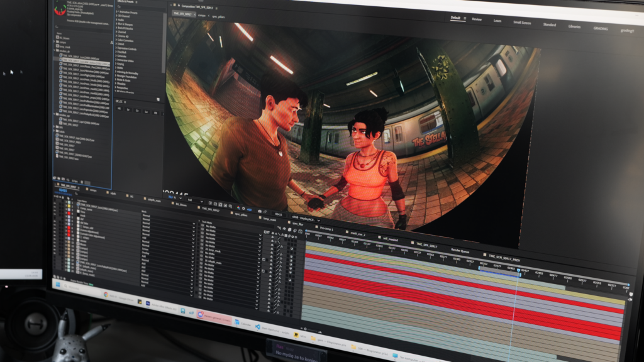This screenshot has height=362, width=644.
Task: Click the timeline current-time indicator playhead
Action: click(518, 270)
